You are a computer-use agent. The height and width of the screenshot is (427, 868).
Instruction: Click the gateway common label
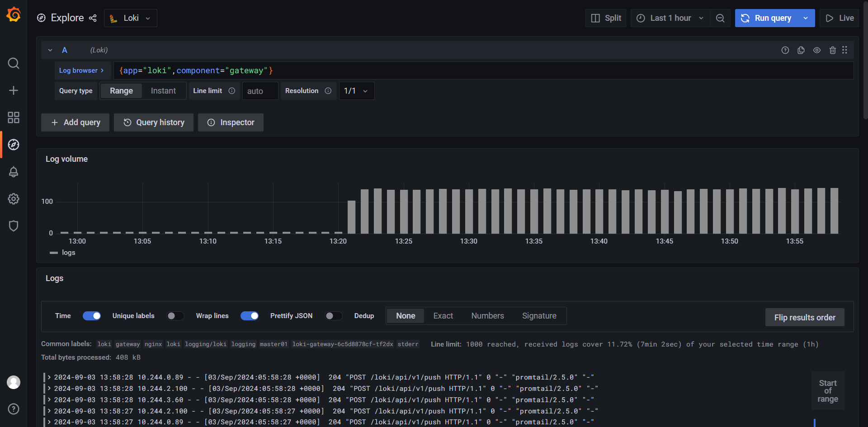(x=128, y=344)
